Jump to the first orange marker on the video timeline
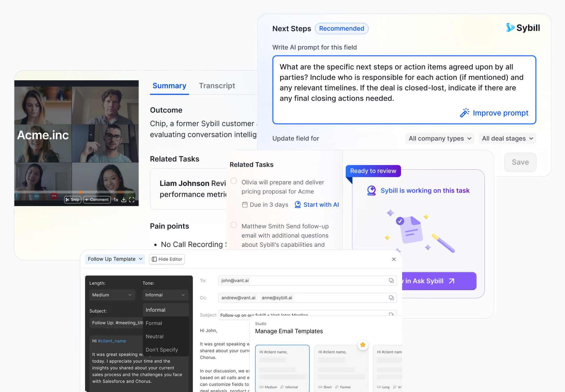This screenshot has height=392, width=565. coord(81,192)
